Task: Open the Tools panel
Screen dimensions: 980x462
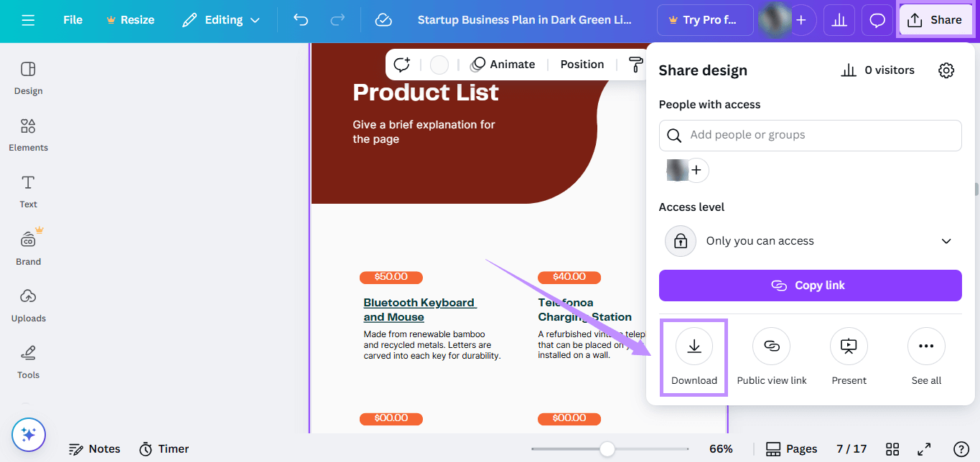Action: tap(28, 362)
